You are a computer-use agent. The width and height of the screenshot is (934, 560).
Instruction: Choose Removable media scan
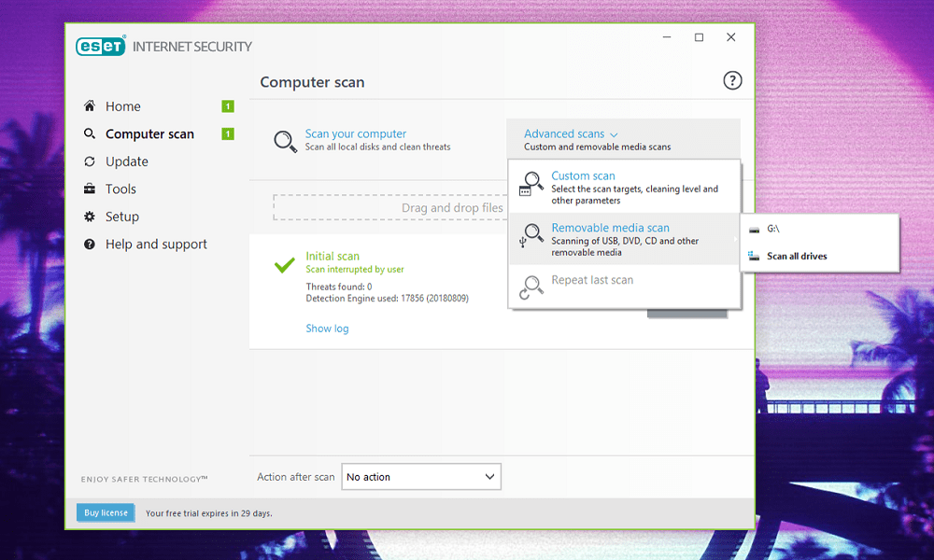click(624, 239)
